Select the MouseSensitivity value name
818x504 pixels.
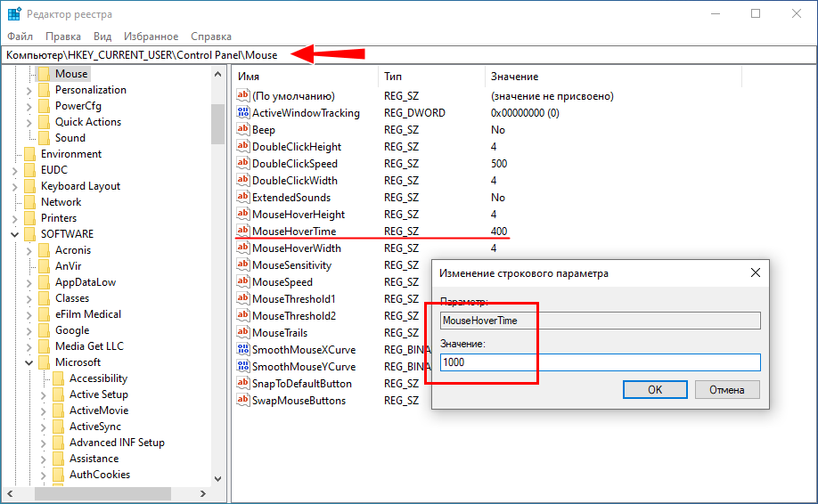click(291, 265)
